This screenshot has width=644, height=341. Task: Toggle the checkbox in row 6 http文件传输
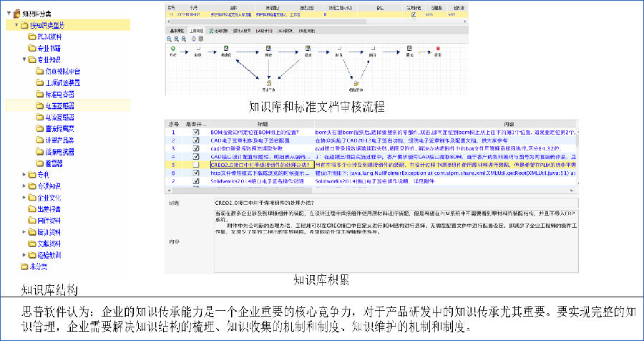click(x=196, y=173)
